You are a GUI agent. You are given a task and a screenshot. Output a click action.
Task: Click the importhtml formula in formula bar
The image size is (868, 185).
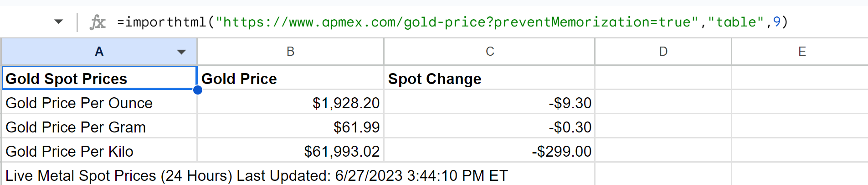[x=452, y=22]
